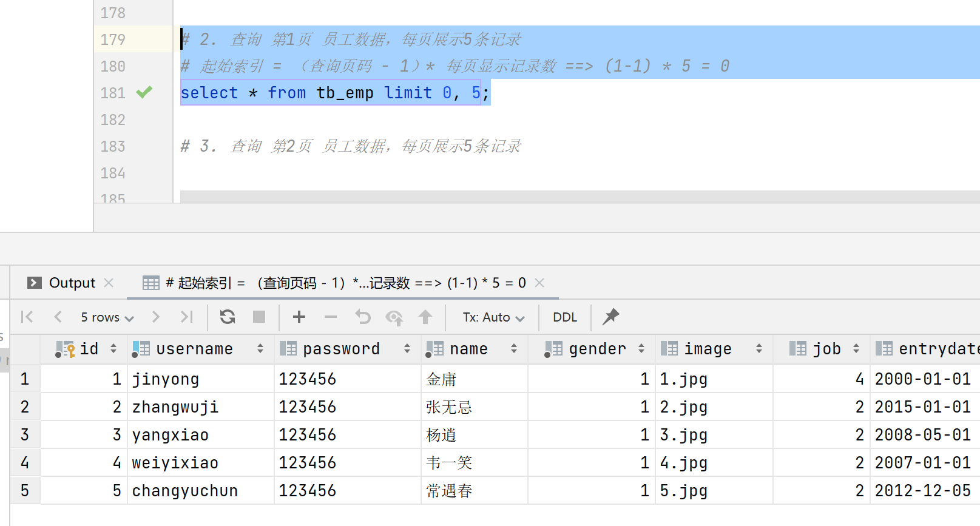This screenshot has height=526, width=980.
Task: Go to previous page of results
Action: pos(58,317)
